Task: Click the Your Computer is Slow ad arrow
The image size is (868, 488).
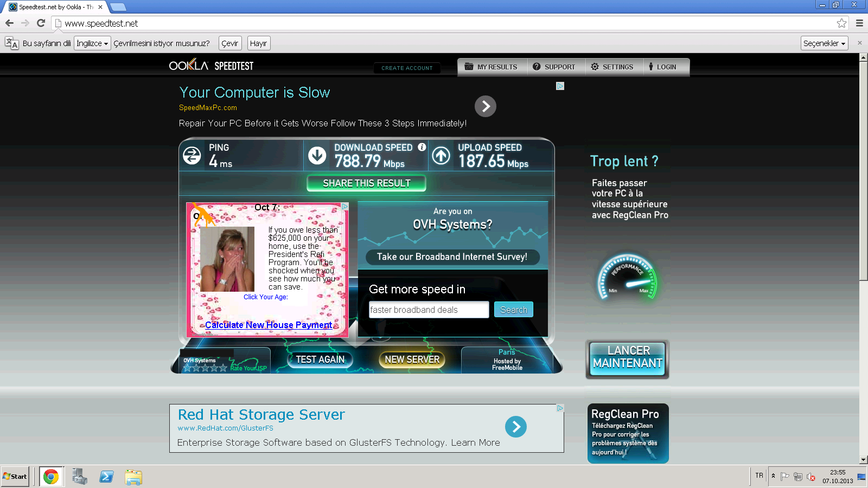Action: [486, 106]
